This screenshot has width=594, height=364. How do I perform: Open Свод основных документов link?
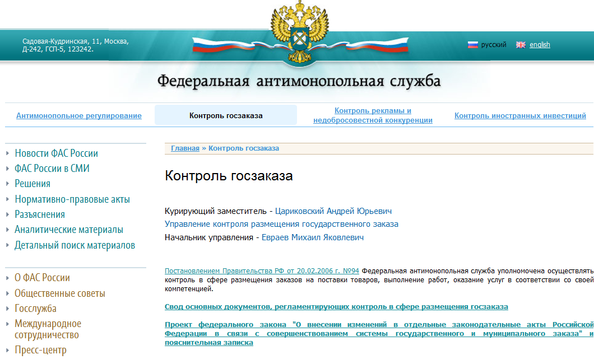tap(336, 307)
